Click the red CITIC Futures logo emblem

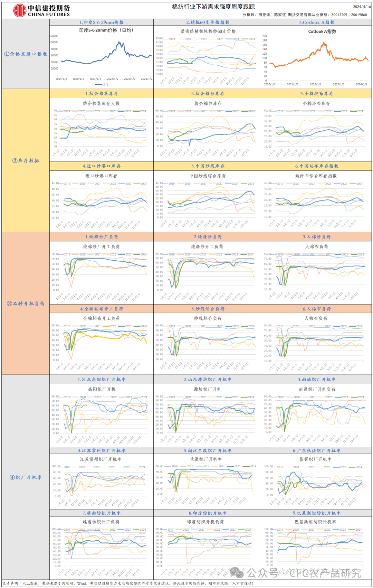pos(20,11)
